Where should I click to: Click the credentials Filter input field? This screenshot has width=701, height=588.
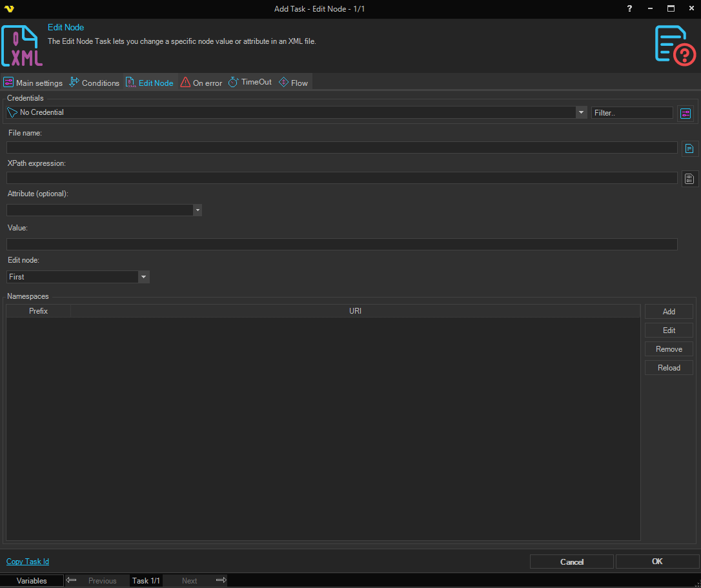632,113
